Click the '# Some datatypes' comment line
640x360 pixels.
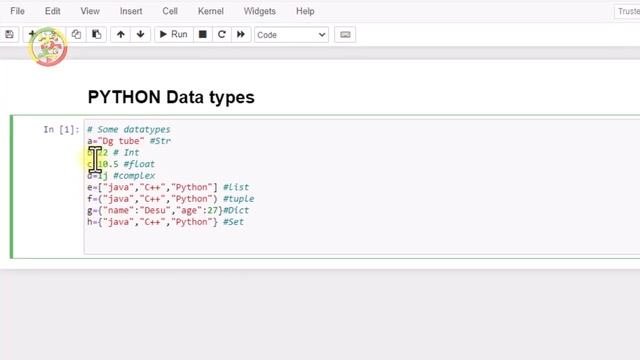point(129,129)
